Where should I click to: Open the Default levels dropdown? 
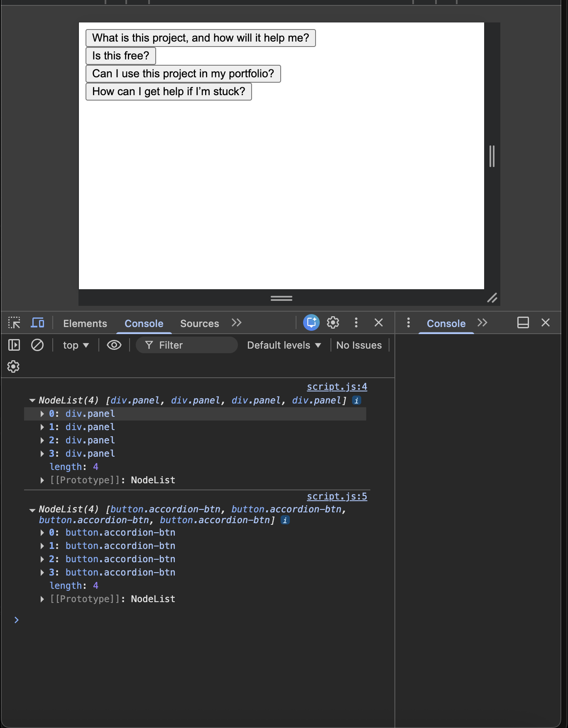[284, 345]
